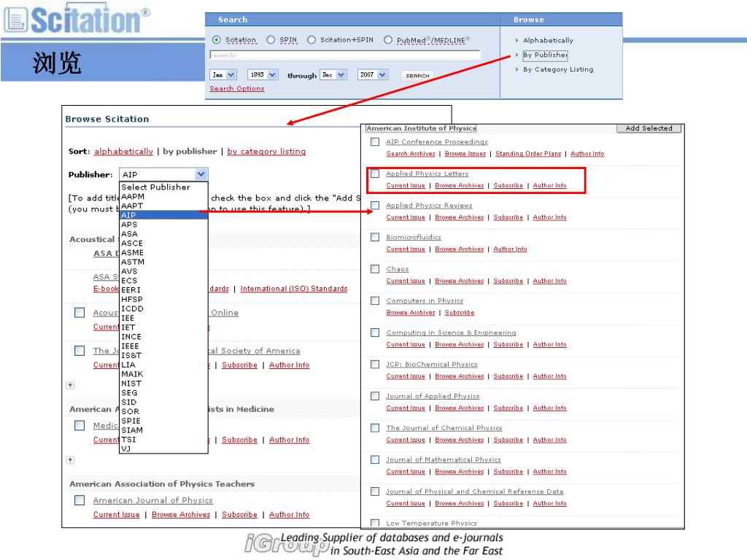Open AIP Conference Proceedings Search Archives
Image resolution: width=747 pixels, height=560 pixels.
tap(410, 154)
